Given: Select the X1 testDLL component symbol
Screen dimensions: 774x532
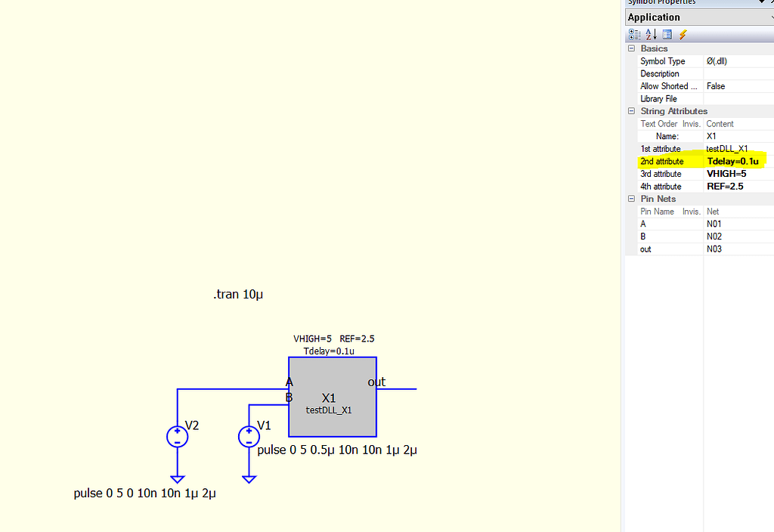Looking at the screenshot, I should [331, 397].
